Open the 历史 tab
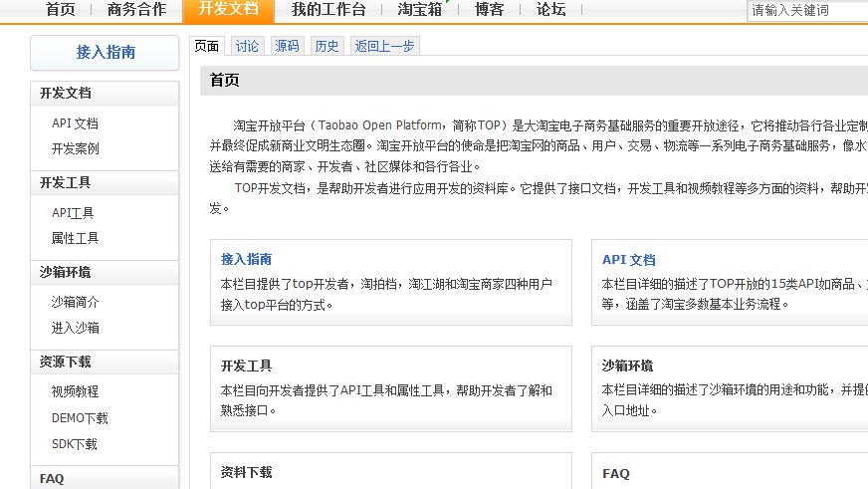This screenshot has height=489, width=868. (326, 46)
